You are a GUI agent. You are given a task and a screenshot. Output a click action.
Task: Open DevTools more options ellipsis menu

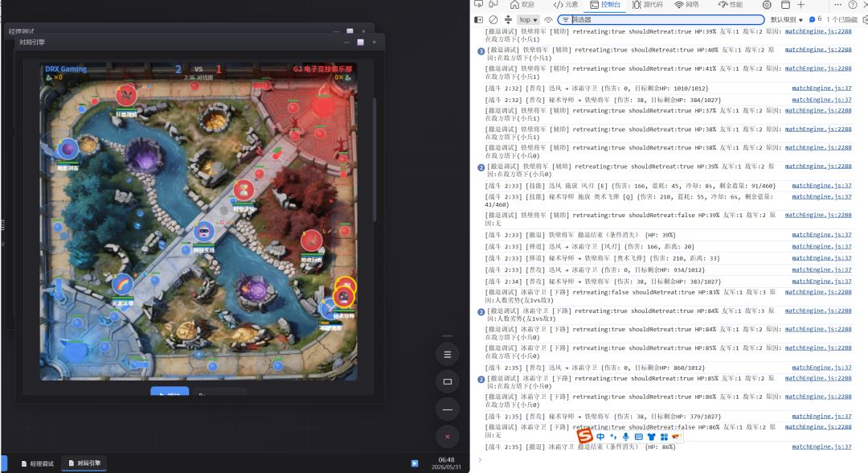tap(837, 5)
